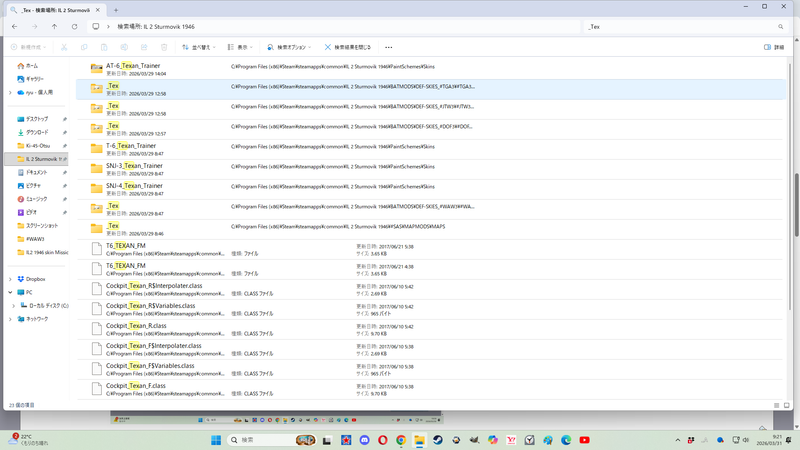The width and height of the screenshot is (800, 450).
Task: Open Opera browser from the taskbar
Action: (x=383, y=440)
